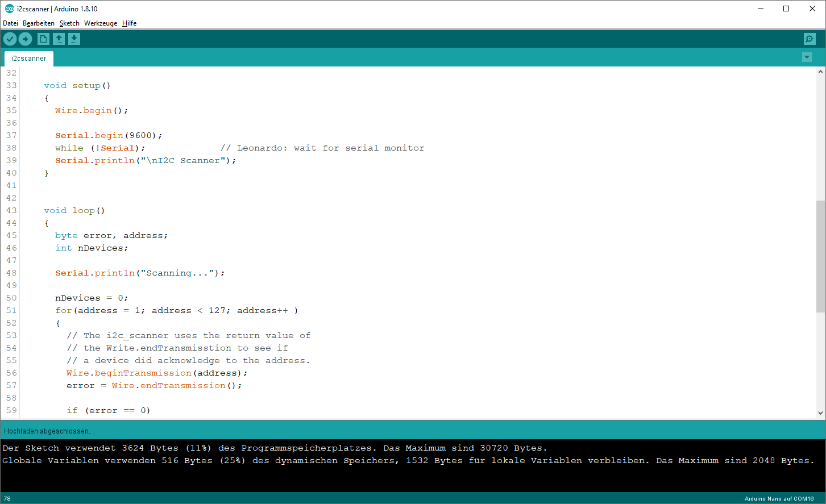This screenshot has width=826, height=504.
Task: Select the i2cscanner tab
Action: pyautogui.click(x=28, y=58)
